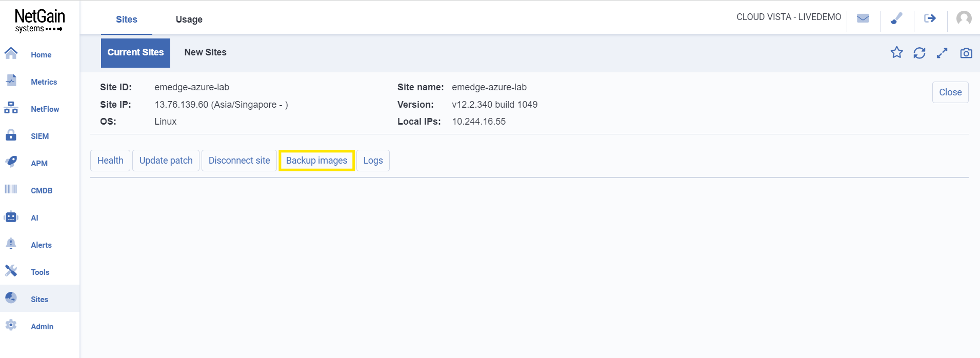980x358 pixels.
Task: Click the CLOUD VISTA - LIVEDEMO label
Action: [x=789, y=17]
